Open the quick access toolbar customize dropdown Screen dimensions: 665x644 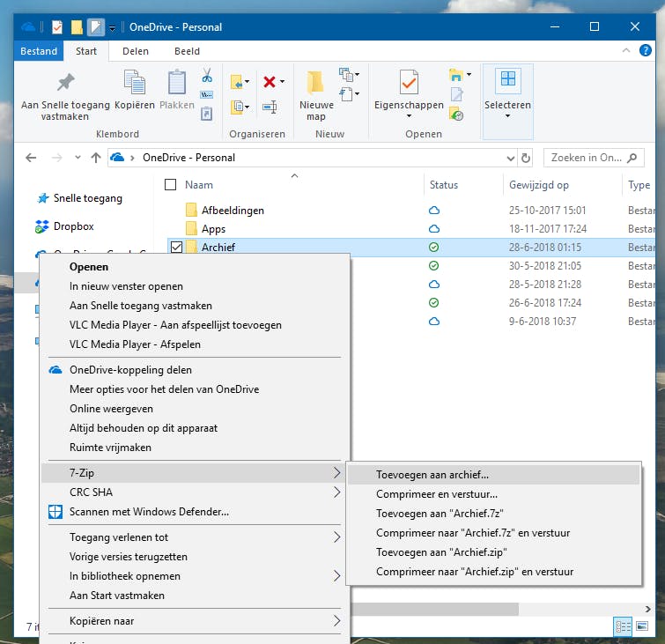click(112, 28)
